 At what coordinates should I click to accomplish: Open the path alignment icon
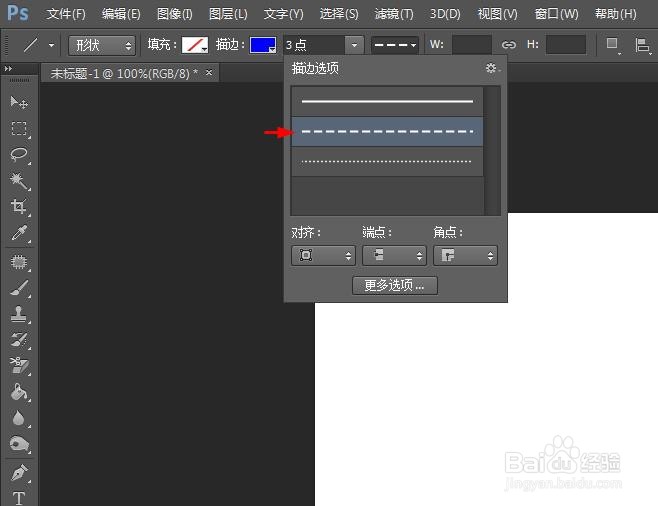[x=642, y=45]
